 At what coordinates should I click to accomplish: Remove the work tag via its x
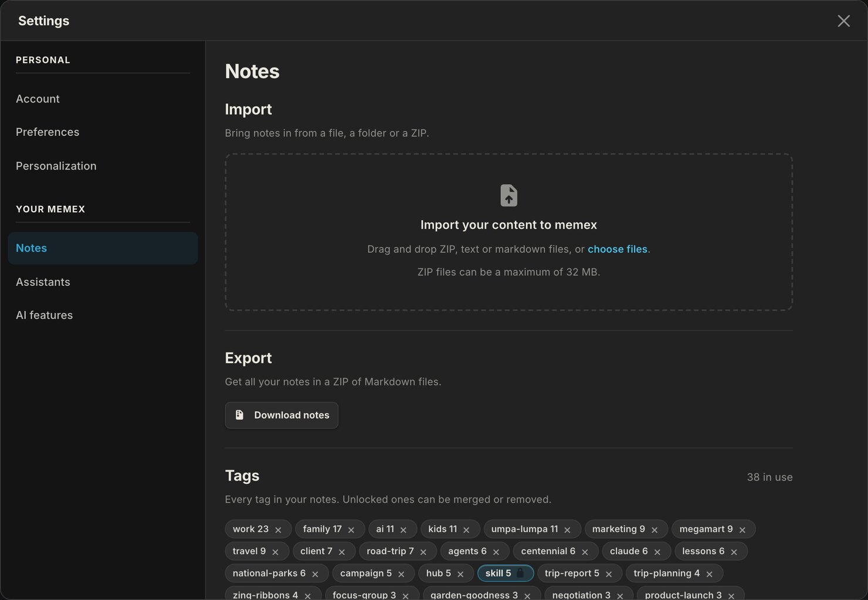(278, 530)
